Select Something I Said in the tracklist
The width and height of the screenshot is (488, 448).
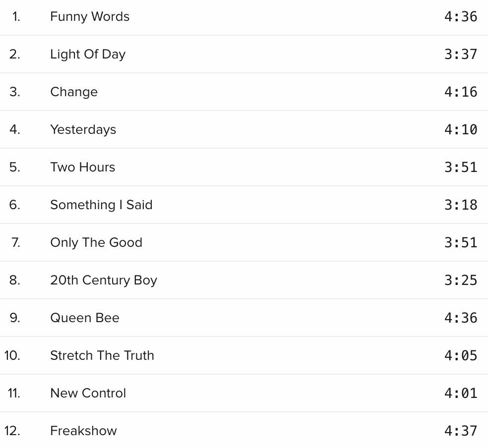coord(101,205)
